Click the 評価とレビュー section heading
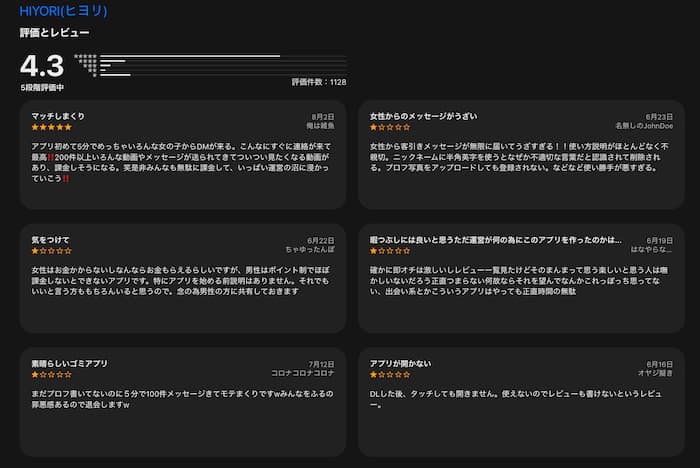This screenshot has width=700, height=468. (x=51, y=33)
